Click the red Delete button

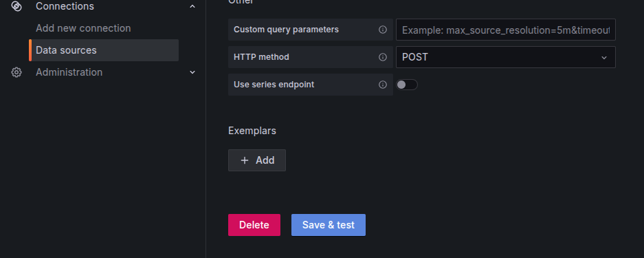(x=254, y=225)
